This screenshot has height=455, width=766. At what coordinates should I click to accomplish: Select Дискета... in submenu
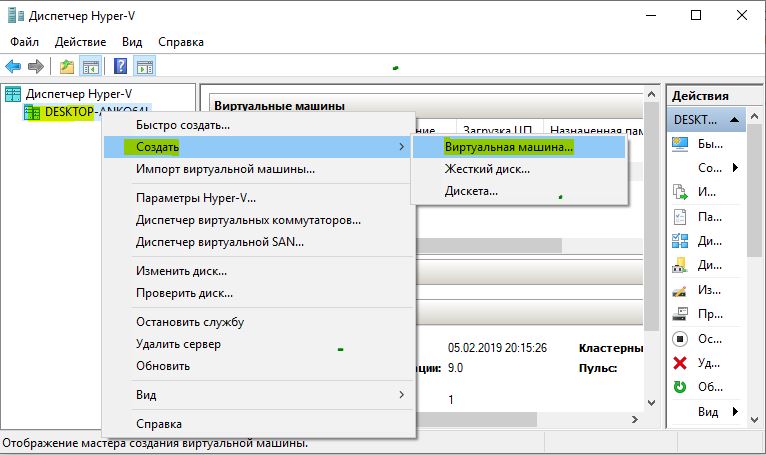coord(519,191)
